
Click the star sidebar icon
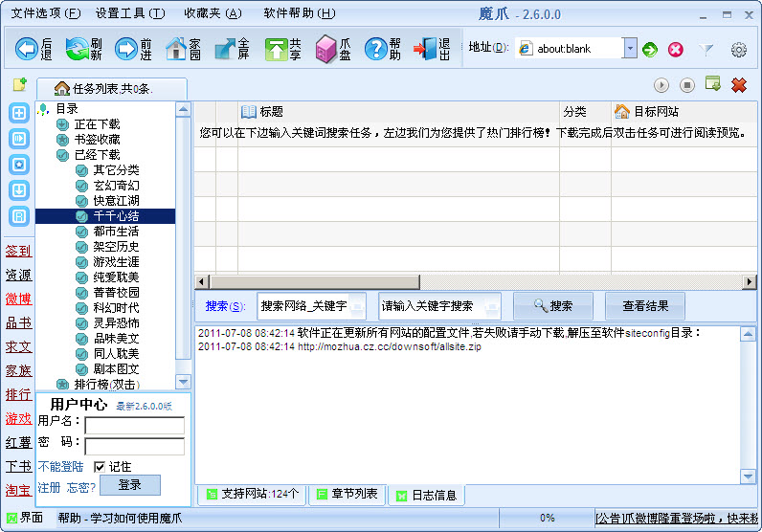pyautogui.click(x=19, y=165)
